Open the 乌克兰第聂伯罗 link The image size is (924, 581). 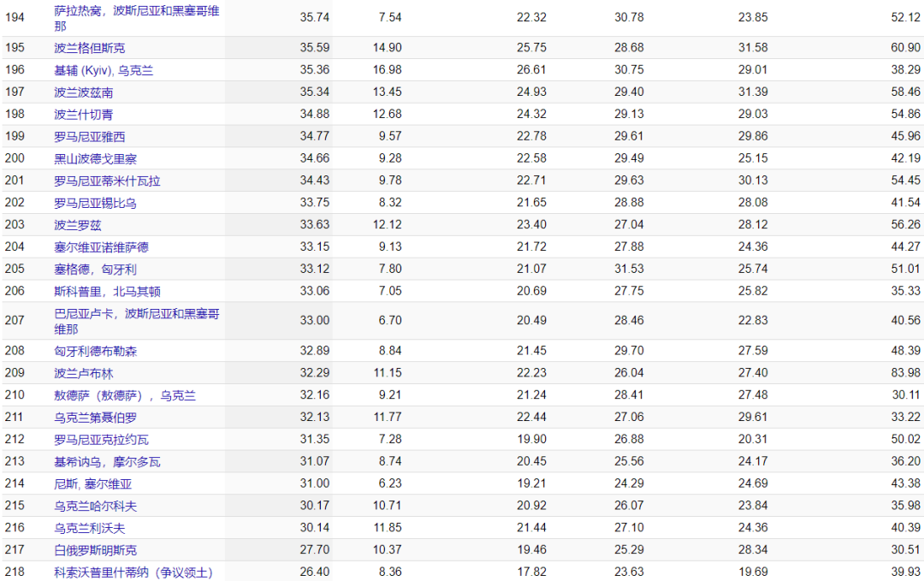click(96, 418)
